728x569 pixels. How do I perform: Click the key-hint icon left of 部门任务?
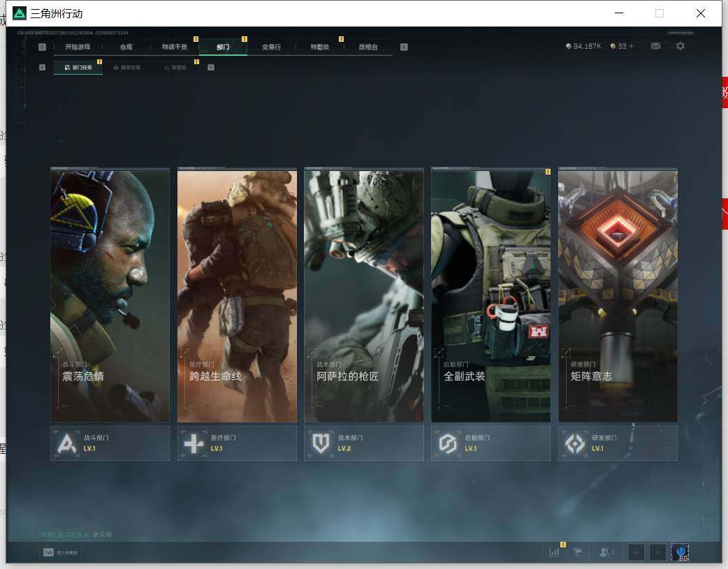42,68
